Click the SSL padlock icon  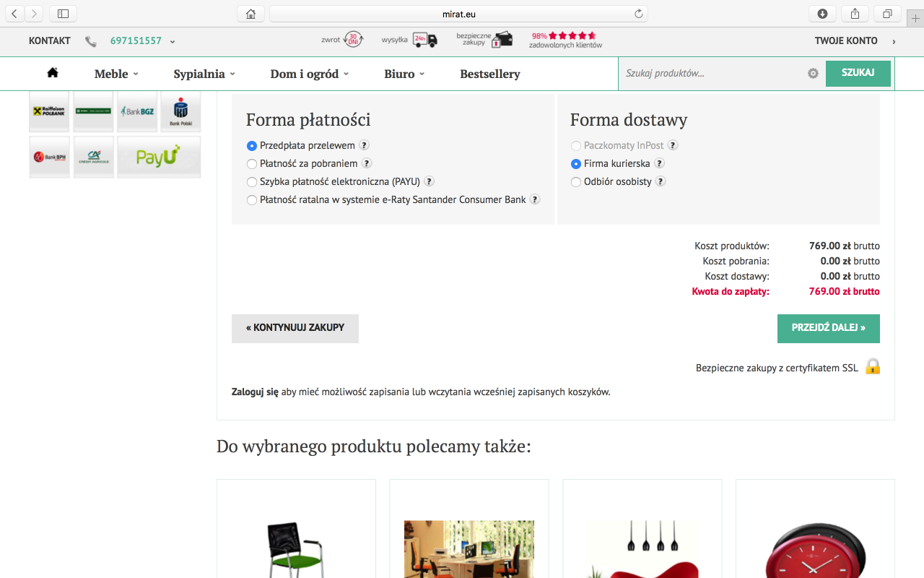[872, 367]
